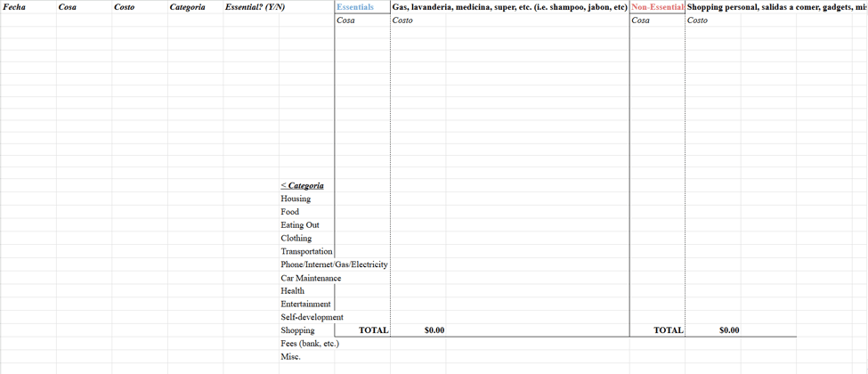Select the Car Maintenance category cell
Image resolution: width=868 pixels, height=374 pixels.
(311, 278)
